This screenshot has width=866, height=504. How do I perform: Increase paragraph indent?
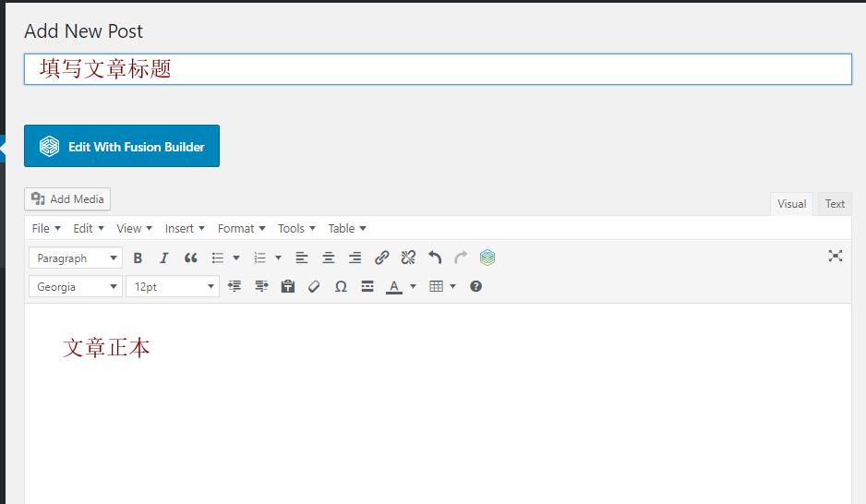coord(261,286)
